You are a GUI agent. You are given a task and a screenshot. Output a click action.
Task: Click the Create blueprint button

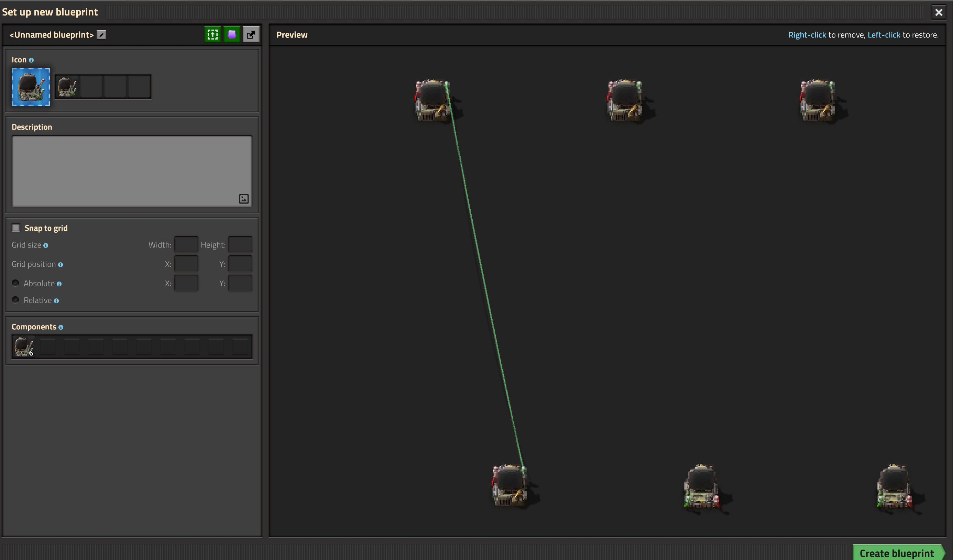(896, 553)
